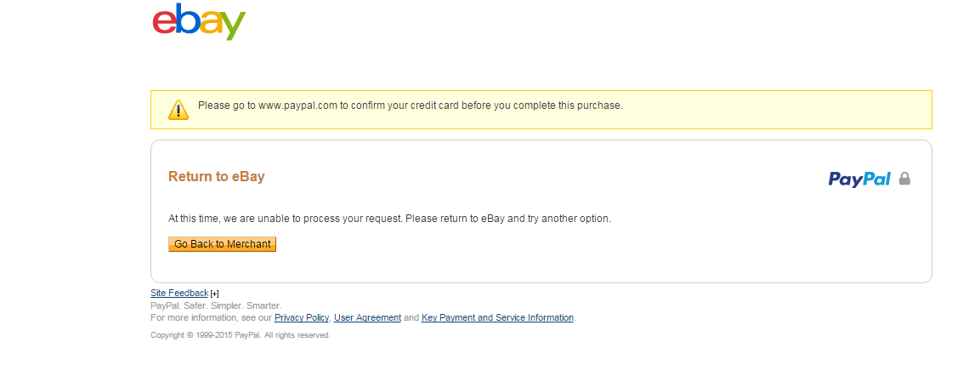This screenshot has height=365, width=980.
Task: Click the gray padlock security icon
Action: [x=904, y=179]
